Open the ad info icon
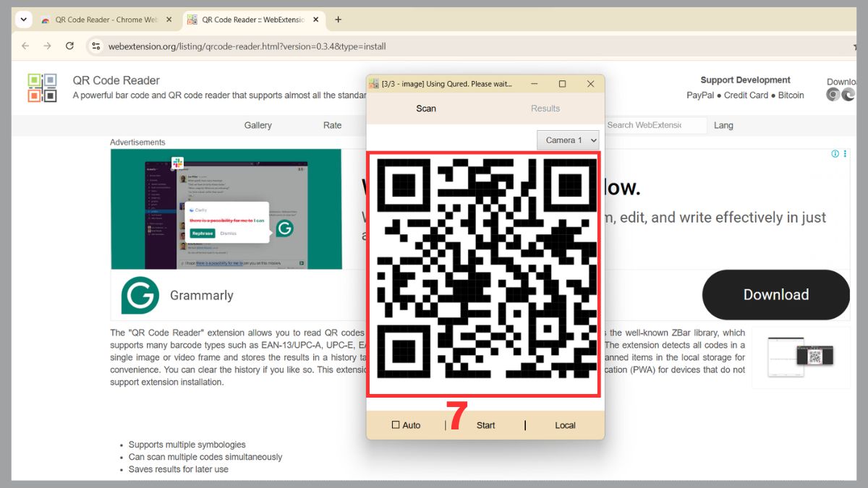Image resolution: width=868 pixels, height=488 pixels. pos(835,154)
